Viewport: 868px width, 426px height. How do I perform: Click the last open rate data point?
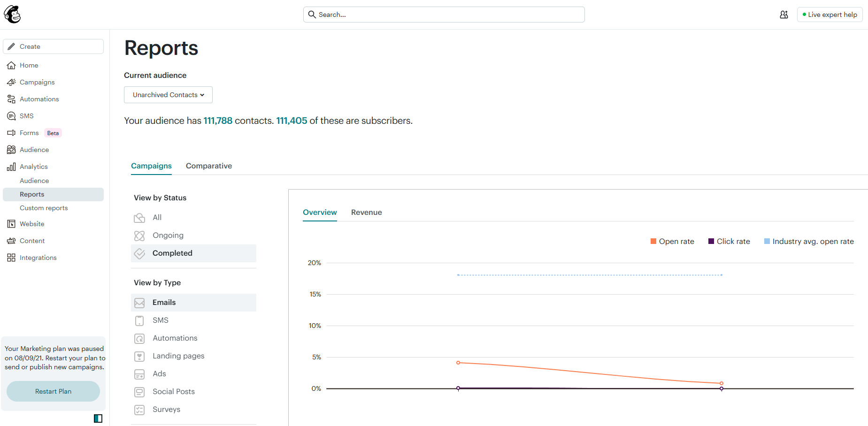click(x=722, y=383)
